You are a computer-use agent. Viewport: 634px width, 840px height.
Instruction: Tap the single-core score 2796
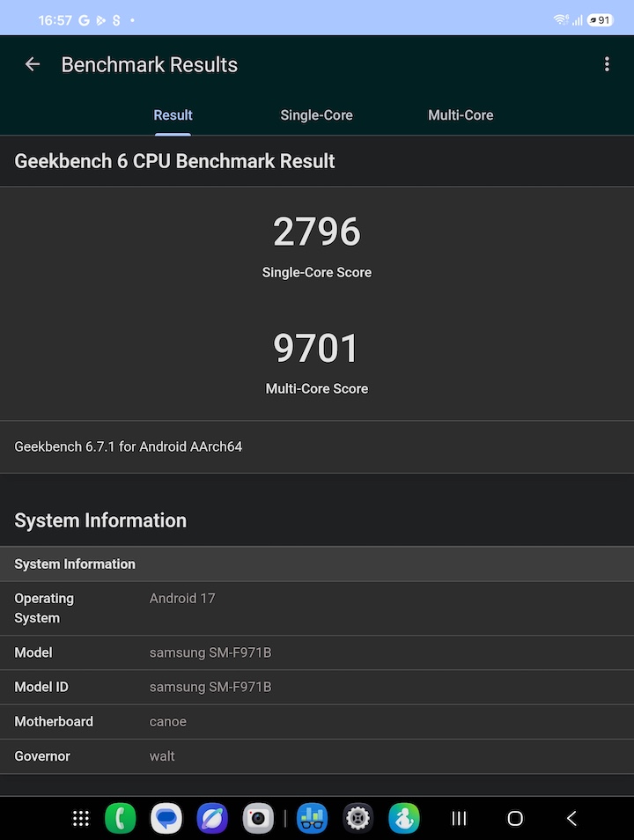point(316,232)
